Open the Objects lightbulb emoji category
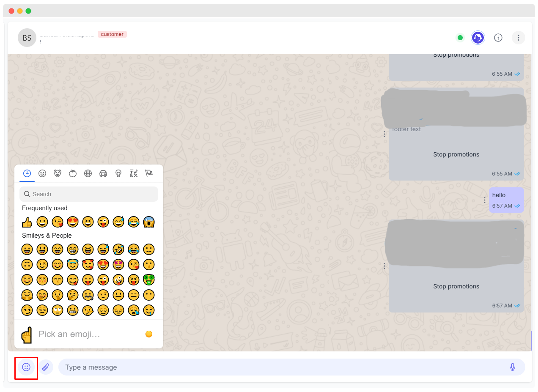 click(x=118, y=173)
